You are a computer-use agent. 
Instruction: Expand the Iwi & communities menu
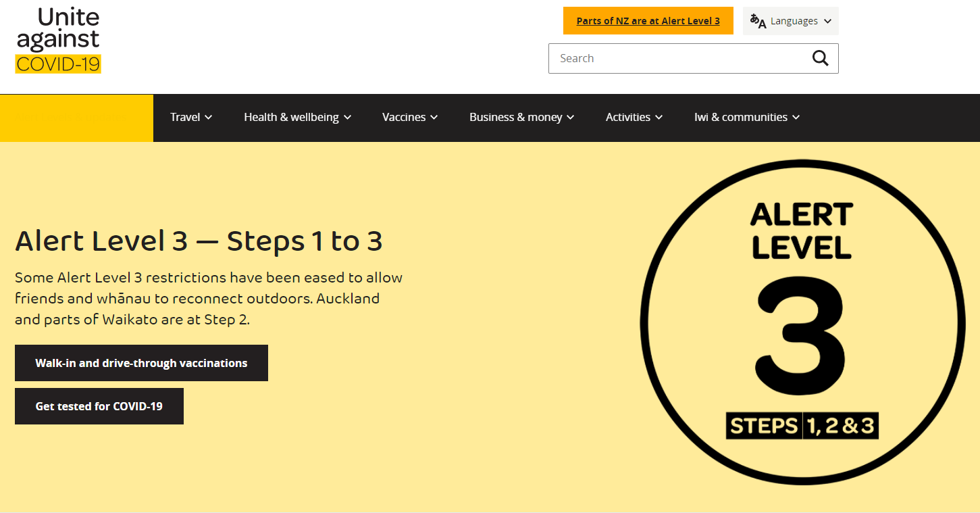click(747, 118)
